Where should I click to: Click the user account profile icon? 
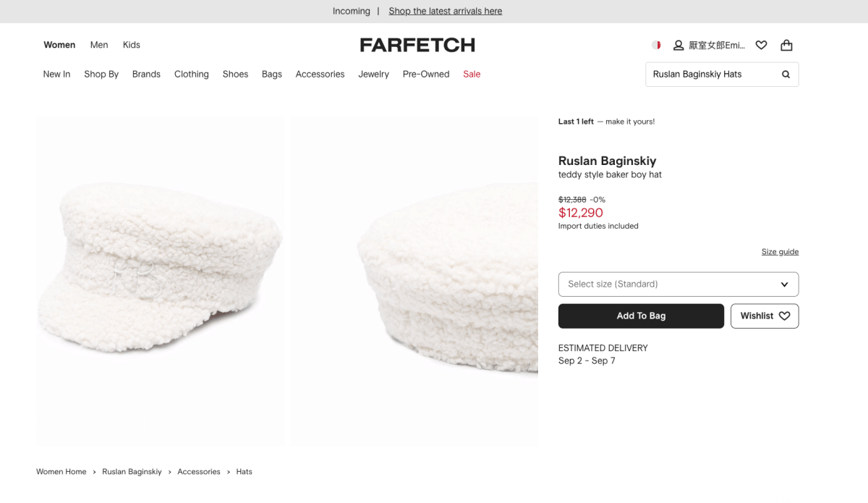pyautogui.click(x=678, y=45)
